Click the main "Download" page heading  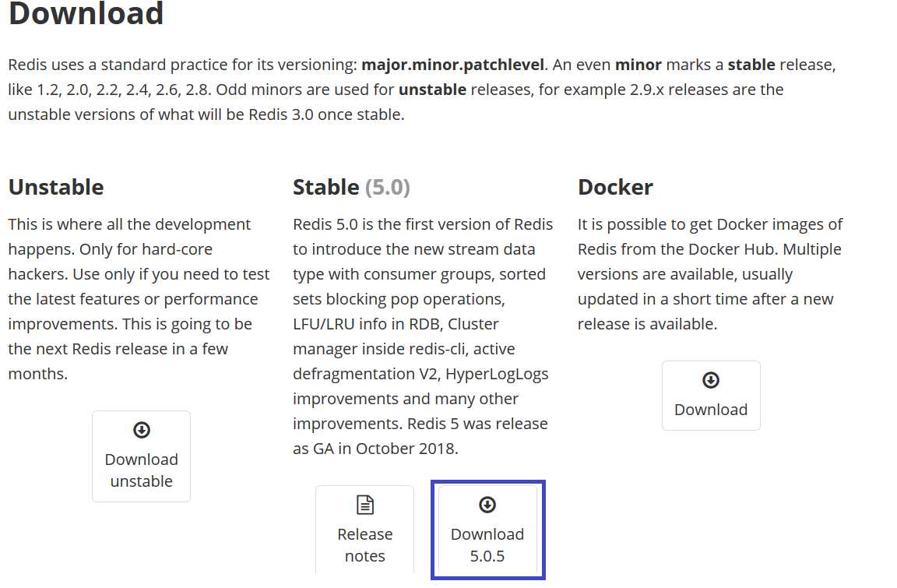coord(86,14)
